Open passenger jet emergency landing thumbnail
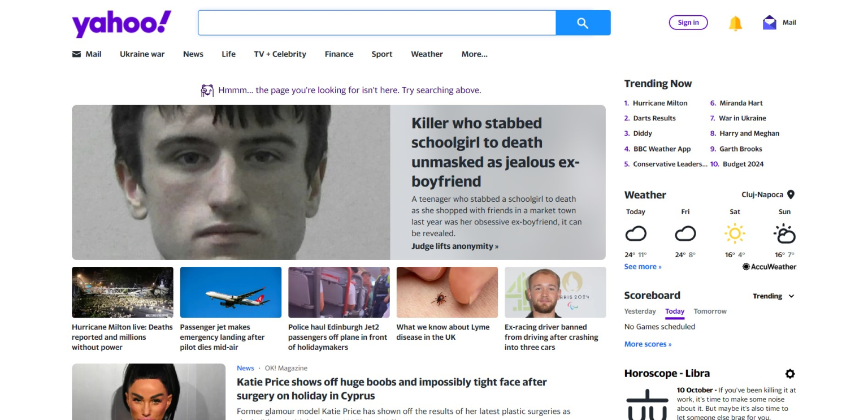868x420 pixels. 231,292
